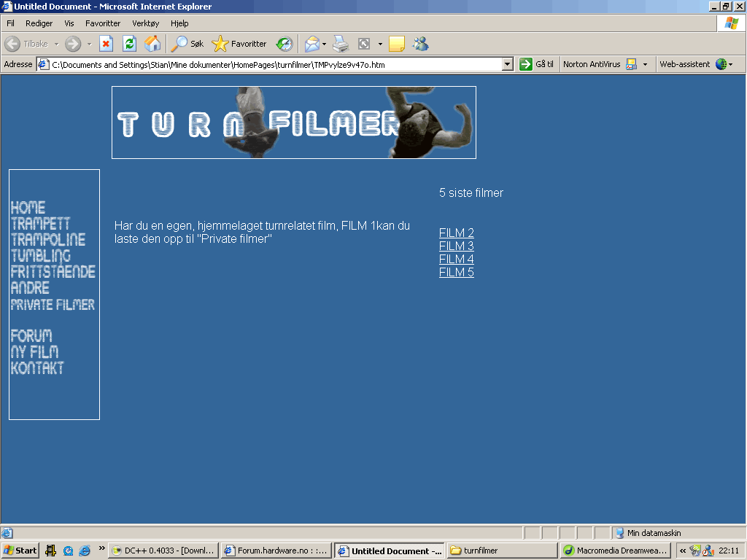Viewport: 747px width, 560px height.
Task: Click the Mail envelope icon
Action: tap(312, 44)
